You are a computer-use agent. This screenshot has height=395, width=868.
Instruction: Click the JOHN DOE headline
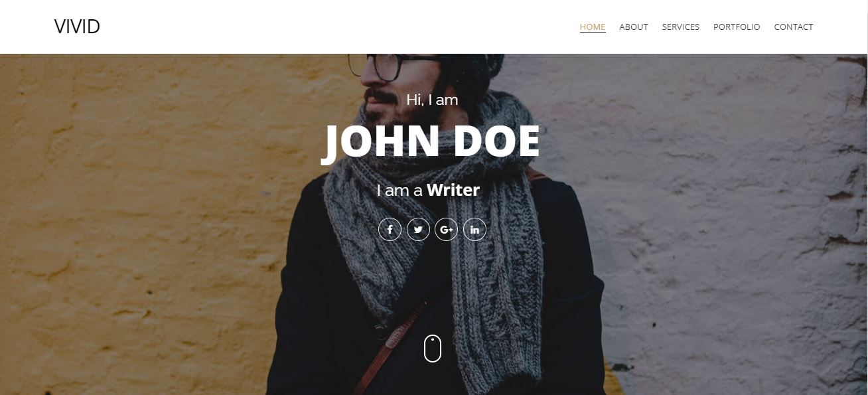[x=431, y=141]
